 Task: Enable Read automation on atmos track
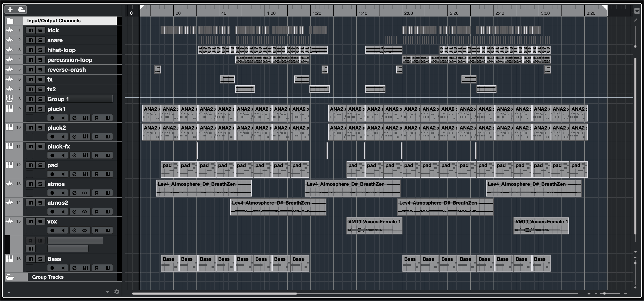click(x=97, y=193)
